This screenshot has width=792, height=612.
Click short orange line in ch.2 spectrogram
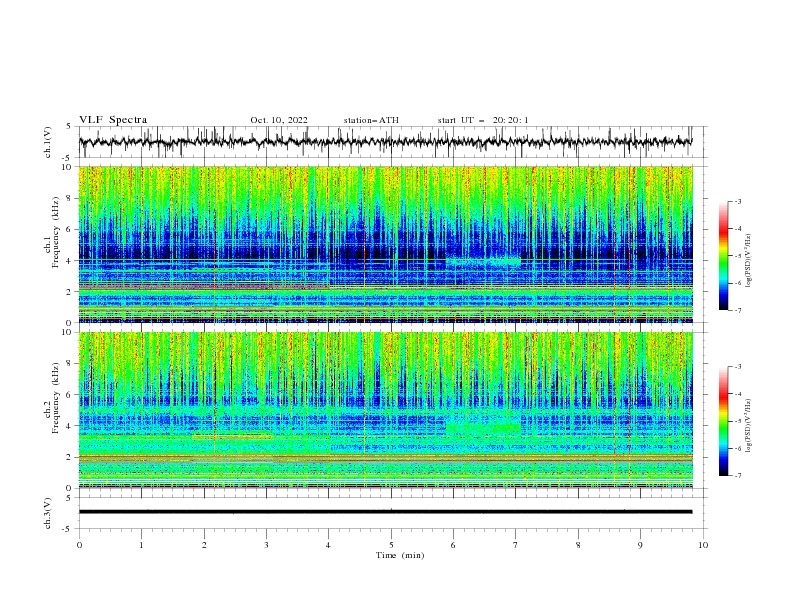(232, 437)
